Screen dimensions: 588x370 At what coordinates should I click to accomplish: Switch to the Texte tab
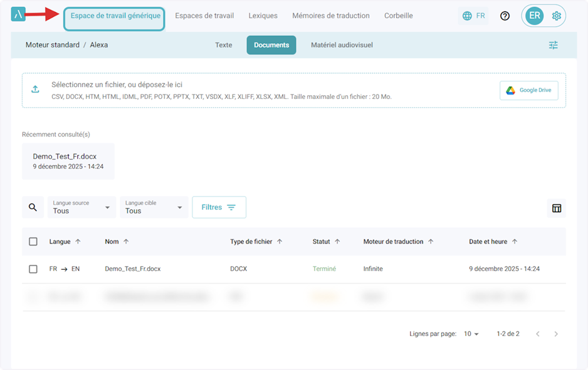click(x=223, y=45)
